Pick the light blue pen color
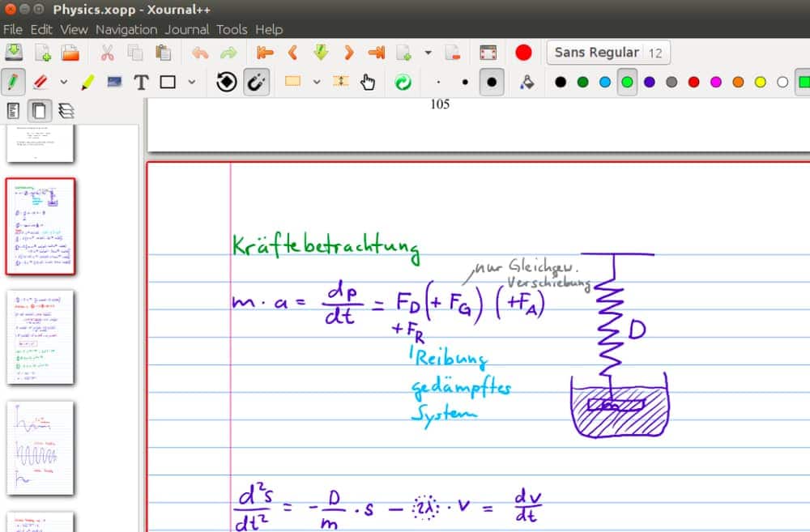Viewport: 810px width, 532px height. [x=605, y=82]
